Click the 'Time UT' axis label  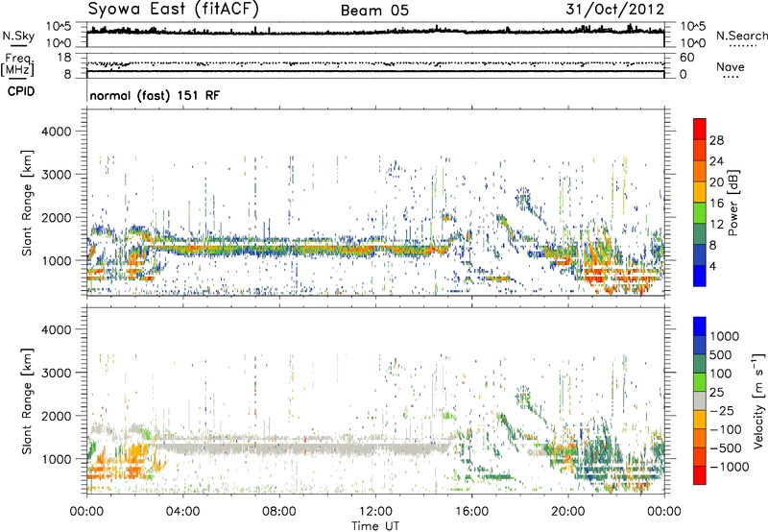(x=375, y=526)
